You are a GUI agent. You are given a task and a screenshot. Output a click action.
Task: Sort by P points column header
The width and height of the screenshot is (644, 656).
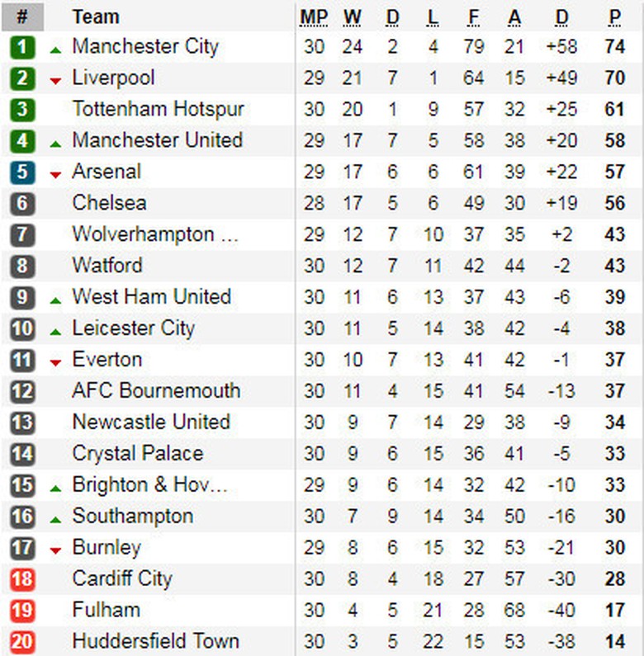(x=615, y=17)
